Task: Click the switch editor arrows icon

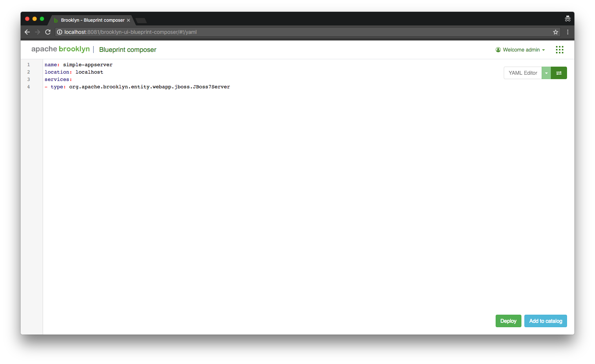Action: [559, 73]
